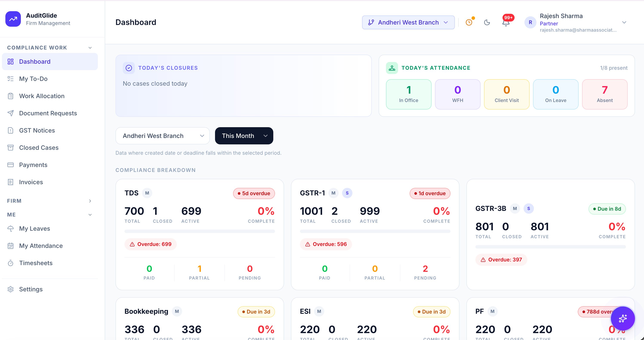644x340 pixels.
Task: Click the AuditGlide logo icon
Action: (13, 19)
